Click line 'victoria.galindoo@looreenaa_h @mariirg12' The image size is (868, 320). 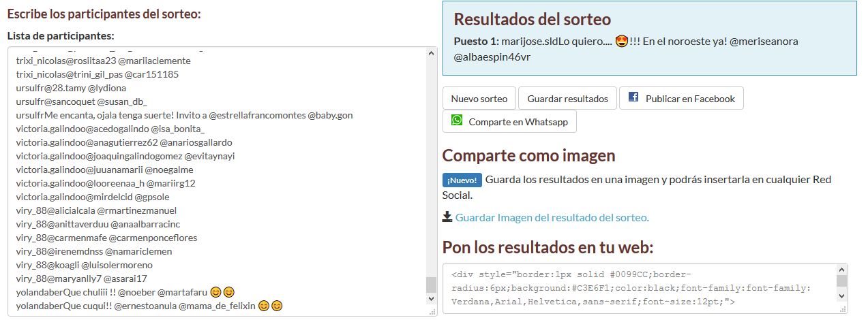106,183
